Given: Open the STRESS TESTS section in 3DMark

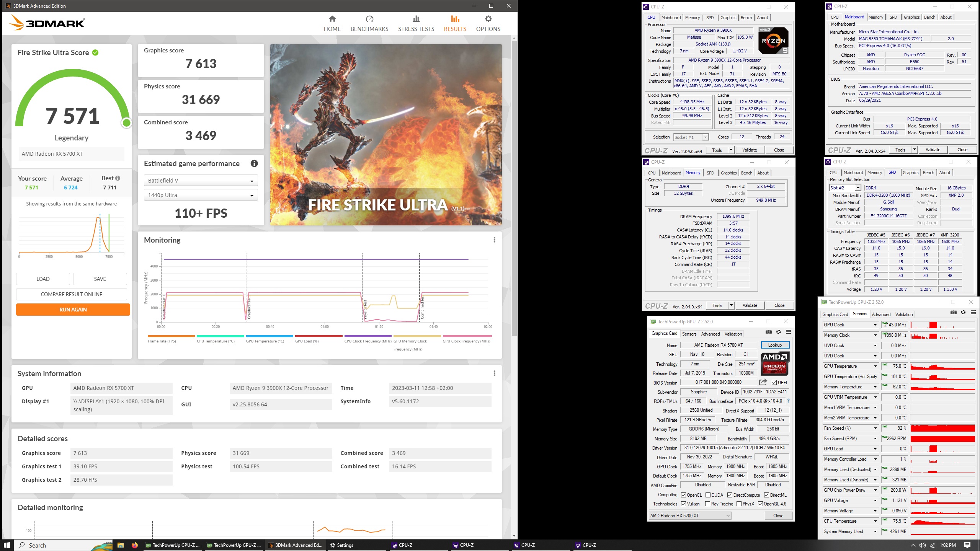Looking at the screenshot, I should pos(416,24).
